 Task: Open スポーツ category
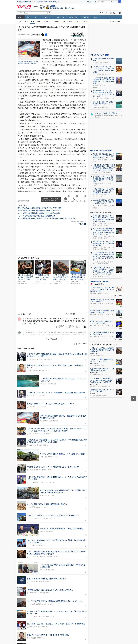(x=56, y=21)
